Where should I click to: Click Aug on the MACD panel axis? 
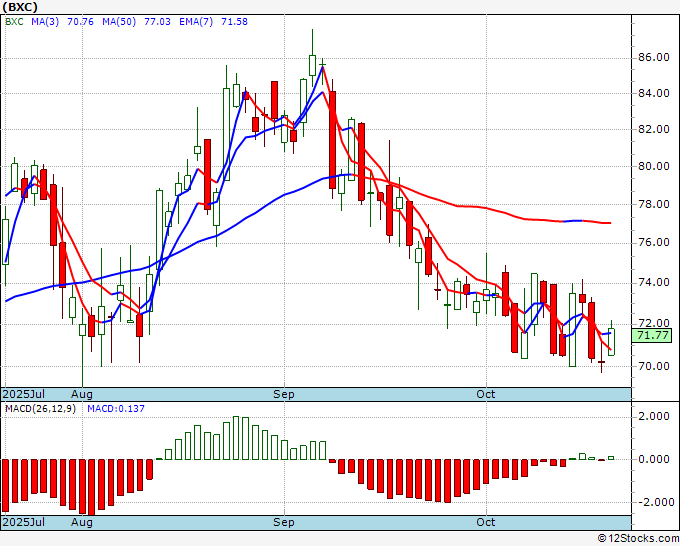click(x=82, y=522)
